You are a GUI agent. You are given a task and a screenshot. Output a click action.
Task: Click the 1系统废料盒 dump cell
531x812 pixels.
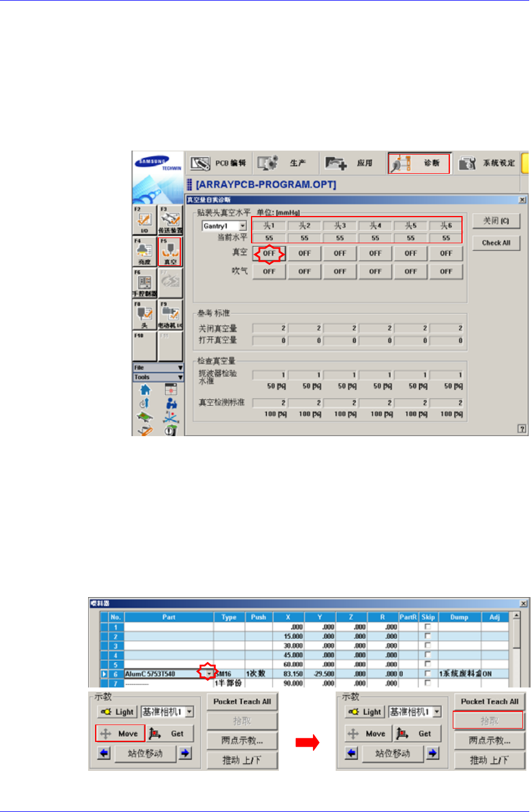(x=459, y=674)
